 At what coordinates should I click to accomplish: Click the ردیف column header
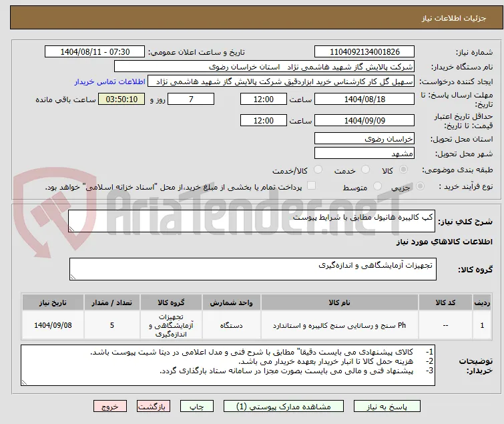pyautogui.click(x=482, y=302)
